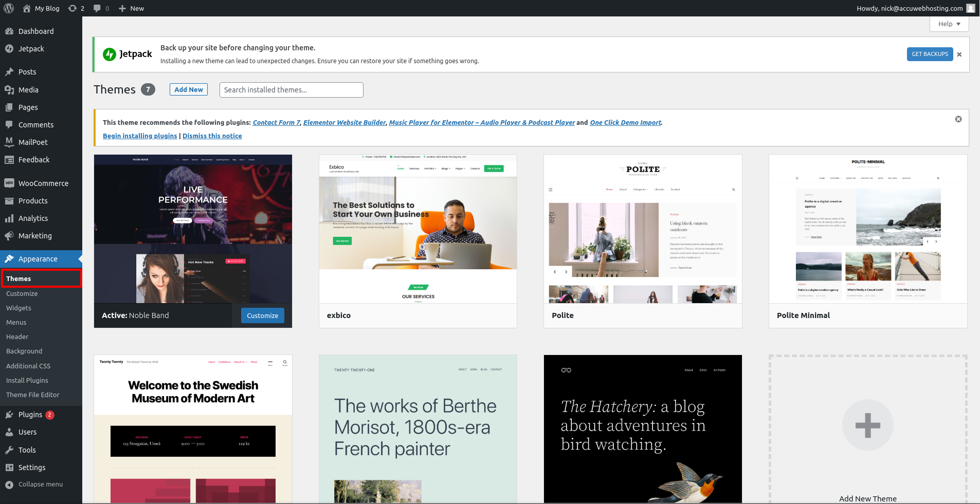Screen dimensions: 980x504
Task: Open the updates indicator showing 2
Action: coord(76,8)
